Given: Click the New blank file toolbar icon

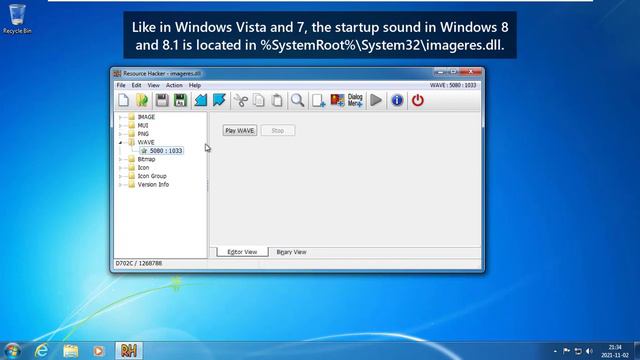Looking at the screenshot, I should pyautogui.click(x=124, y=100).
